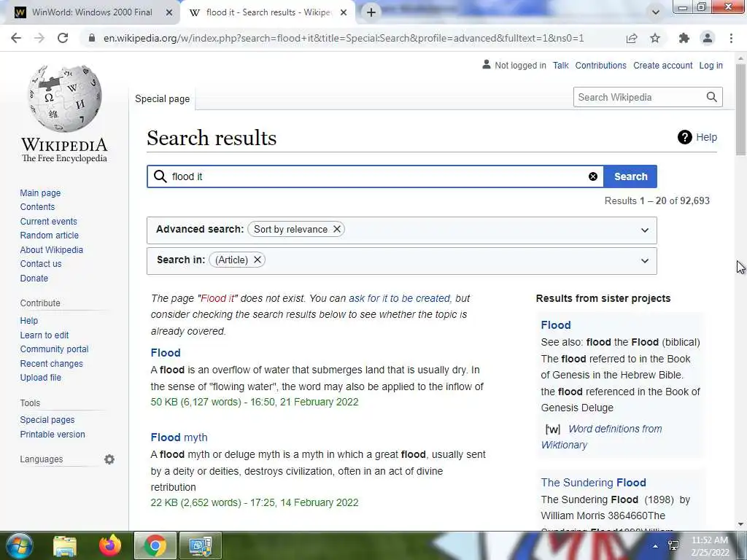Bookmark this page with the star icon
This screenshot has height=560, width=747.
click(655, 38)
